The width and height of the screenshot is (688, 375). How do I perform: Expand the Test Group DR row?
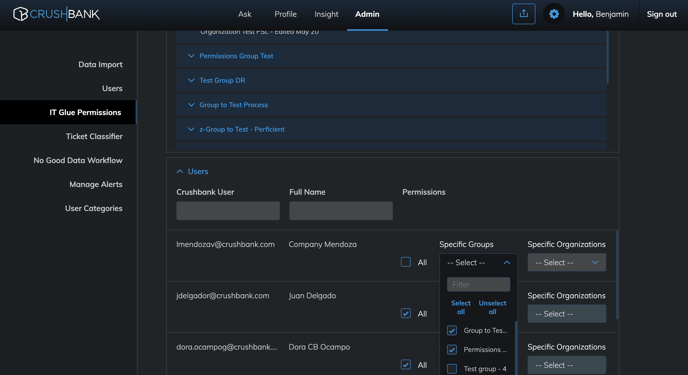(391, 80)
